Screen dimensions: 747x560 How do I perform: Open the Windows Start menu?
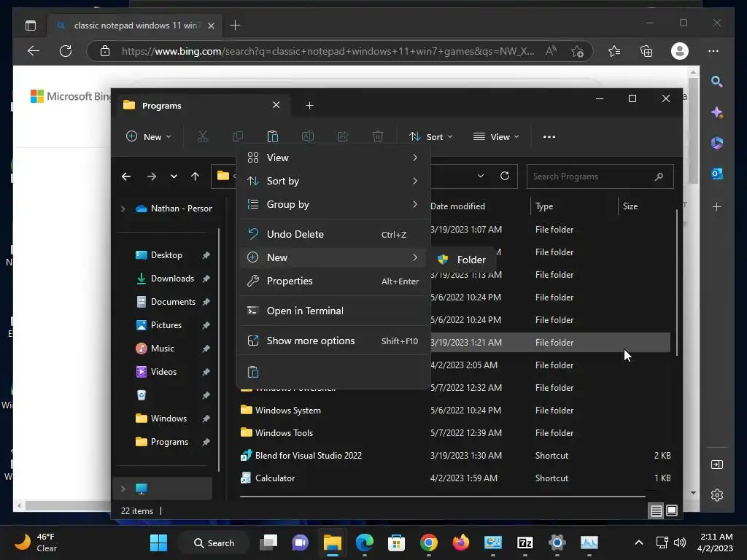158,542
